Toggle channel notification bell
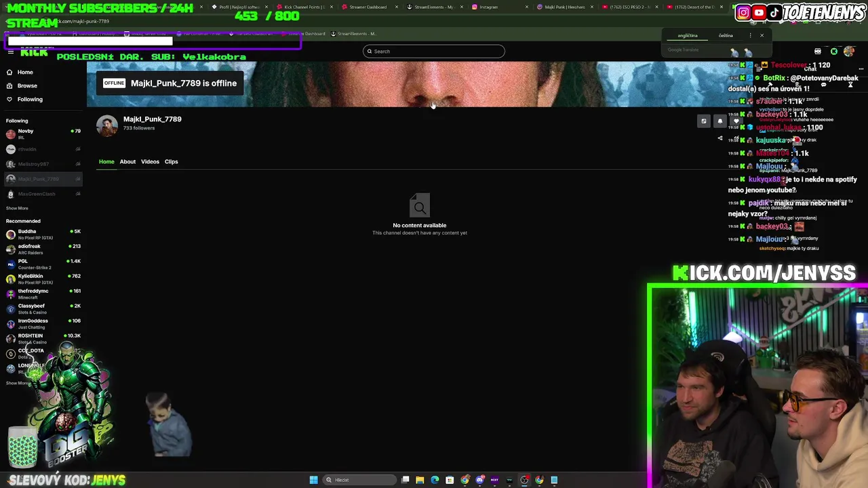The width and height of the screenshot is (868, 488). pos(720,121)
